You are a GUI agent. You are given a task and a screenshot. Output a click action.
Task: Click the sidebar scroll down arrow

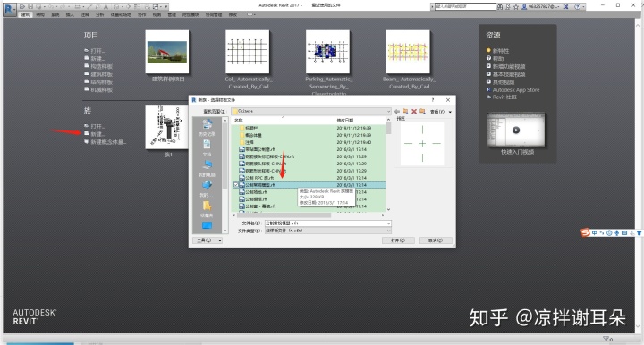(x=225, y=231)
